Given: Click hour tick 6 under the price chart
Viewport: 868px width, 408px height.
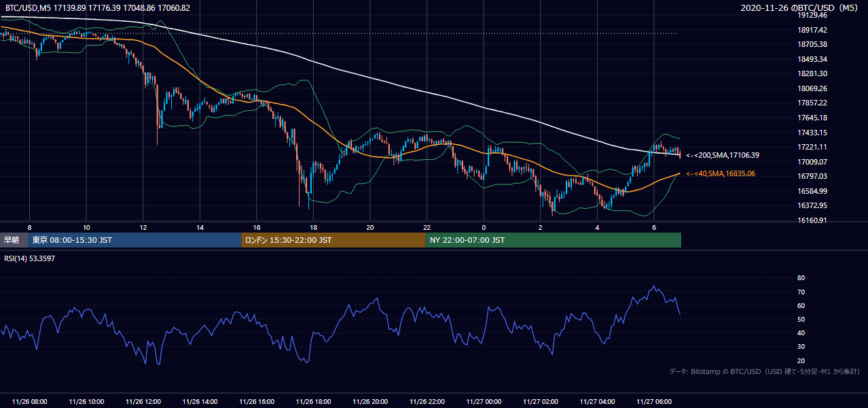Looking at the screenshot, I should click(654, 228).
